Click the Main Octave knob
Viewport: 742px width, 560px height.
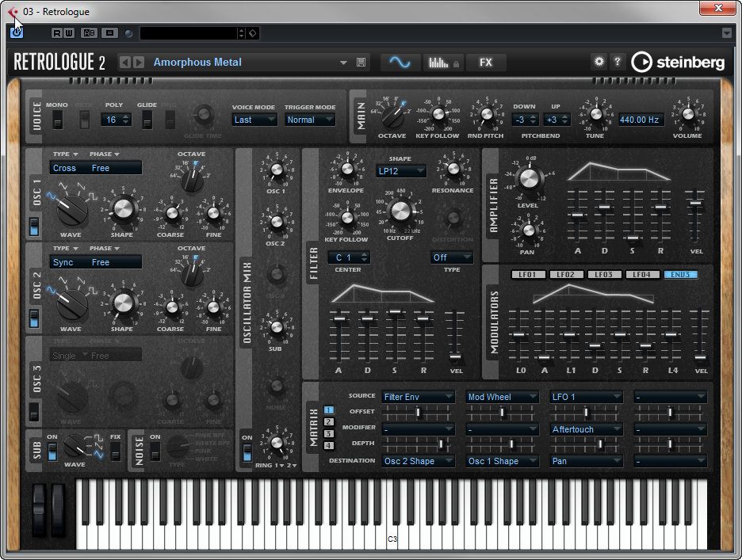coord(392,116)
